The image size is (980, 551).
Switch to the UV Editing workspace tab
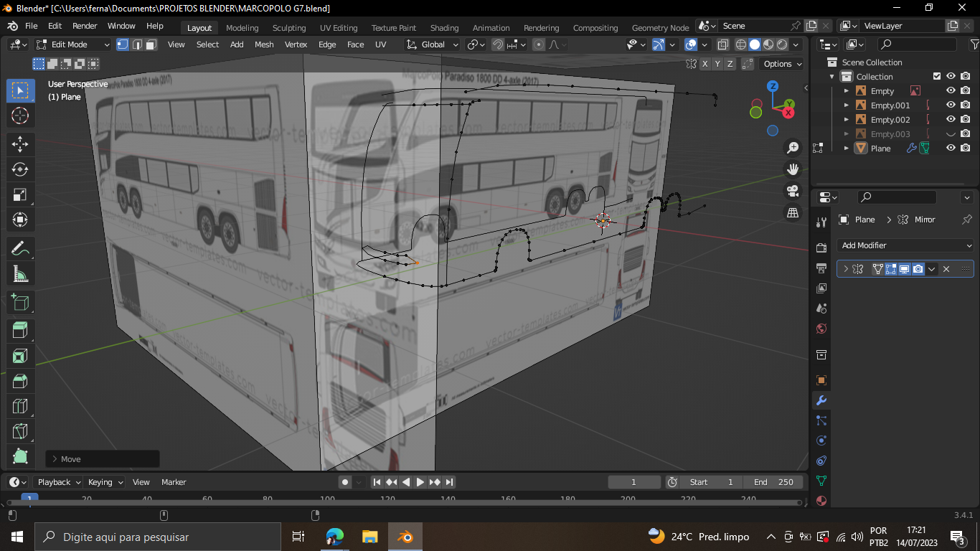[x=339, y=28]
